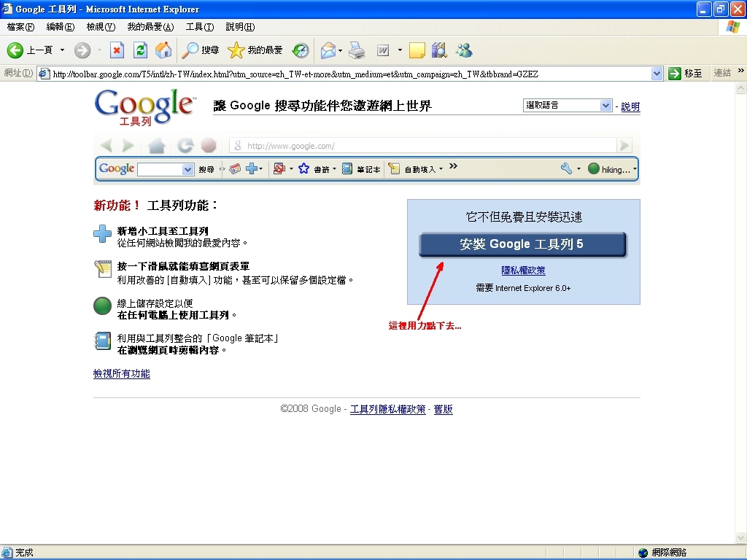Screen dimensions: 747x560
Task: Click the green sync circle feature icon
Action: [102, 306]
